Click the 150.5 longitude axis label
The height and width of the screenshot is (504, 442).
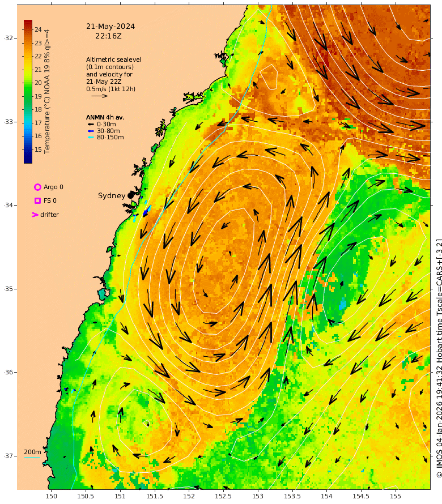click(x=86, y=496)
